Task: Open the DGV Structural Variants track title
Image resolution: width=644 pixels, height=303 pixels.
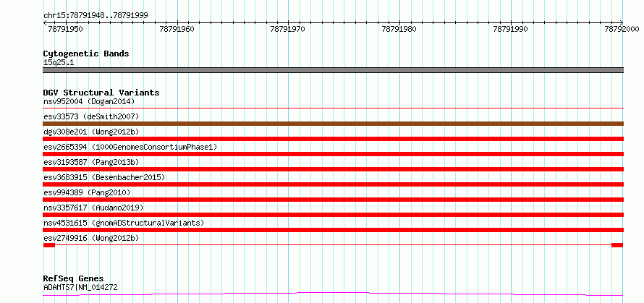Action: point(101,93)
